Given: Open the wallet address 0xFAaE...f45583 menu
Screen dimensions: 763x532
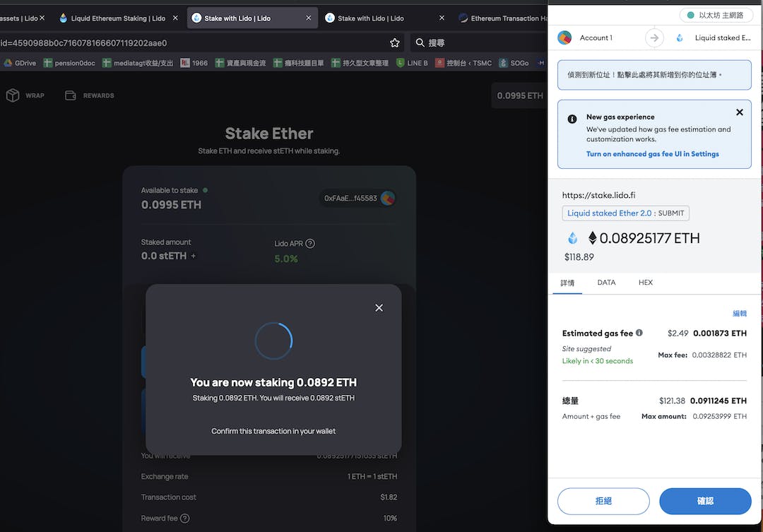Looking at the screenshot, I should pos(357,198).
